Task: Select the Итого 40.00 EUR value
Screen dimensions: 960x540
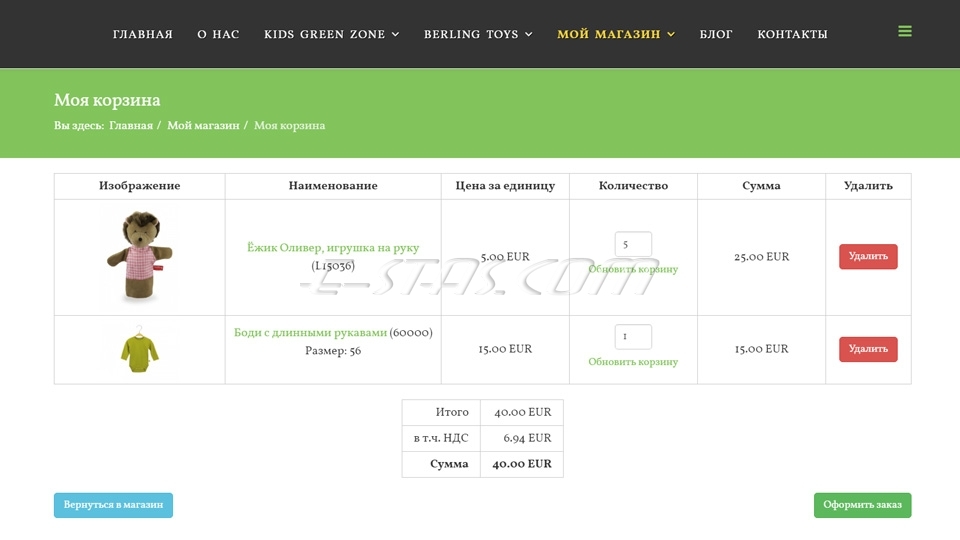Action: pyautogui.click(x=523, y=412)
